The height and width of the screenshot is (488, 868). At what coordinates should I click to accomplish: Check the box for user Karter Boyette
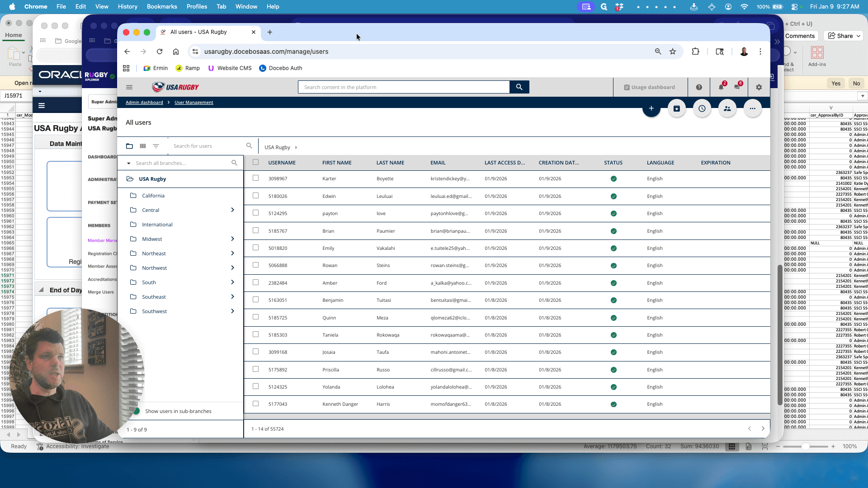256,178
